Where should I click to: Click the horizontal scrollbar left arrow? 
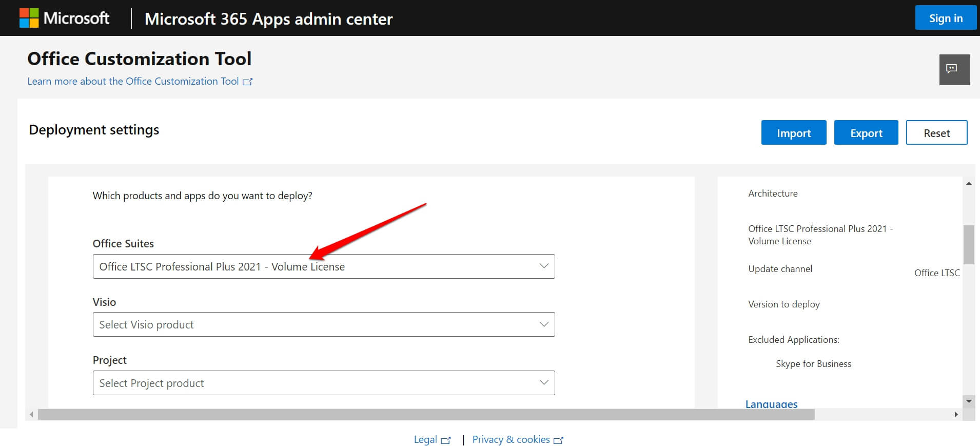click(x=31, y=414)
